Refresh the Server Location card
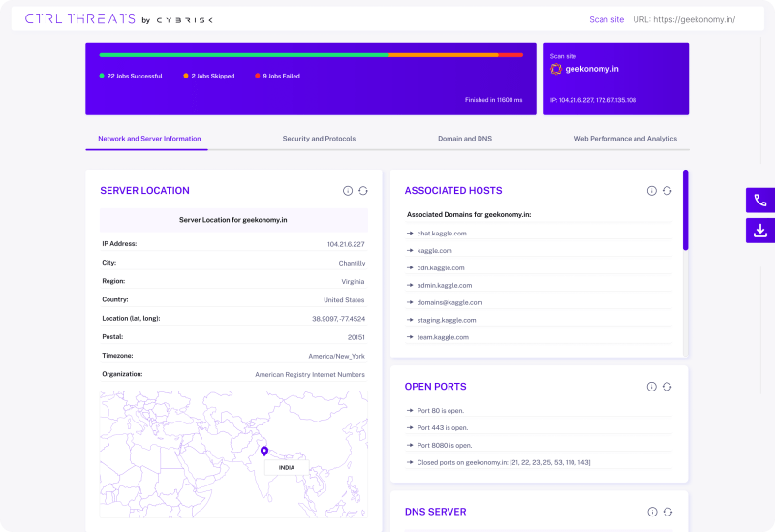The width and height of the screenshot is (775, 532). click(x=363, y=191)
